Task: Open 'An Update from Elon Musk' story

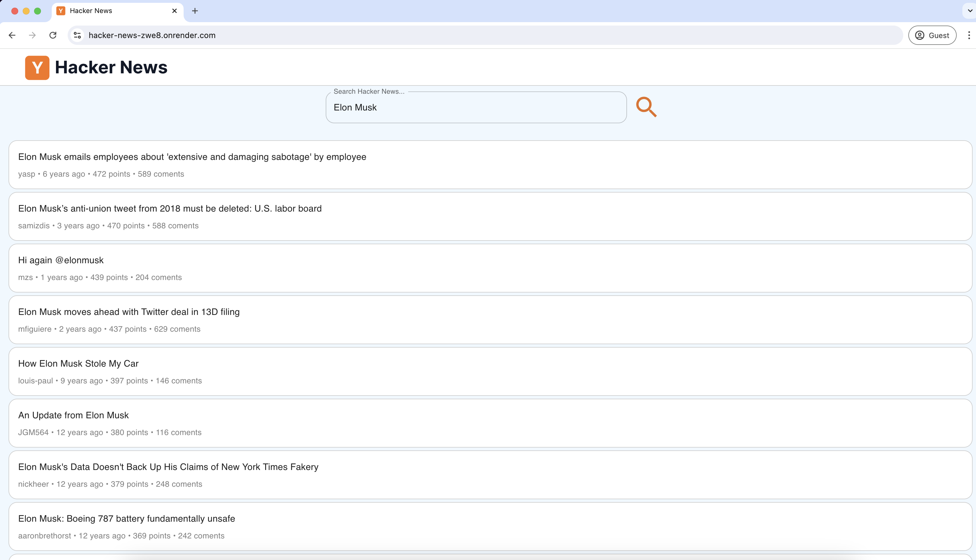Action: pos(73,415)
